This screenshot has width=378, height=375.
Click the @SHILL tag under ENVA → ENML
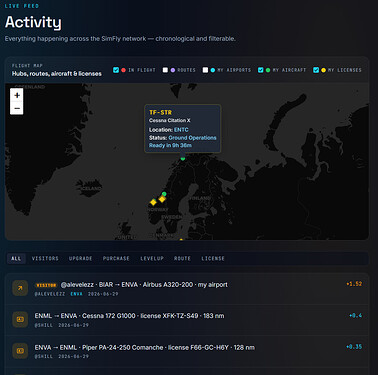[44, 356]
